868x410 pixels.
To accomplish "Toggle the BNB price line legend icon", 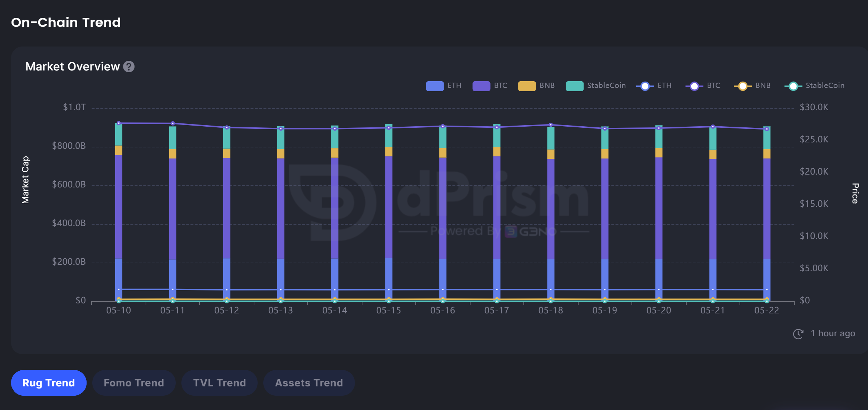I will 742,86.
